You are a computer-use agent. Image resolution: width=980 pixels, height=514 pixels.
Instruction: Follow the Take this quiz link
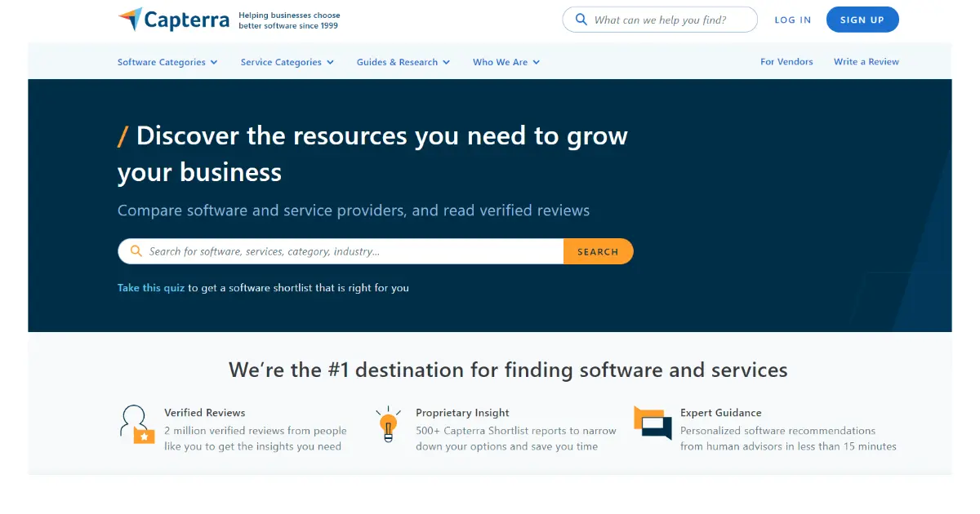[151, 288]
